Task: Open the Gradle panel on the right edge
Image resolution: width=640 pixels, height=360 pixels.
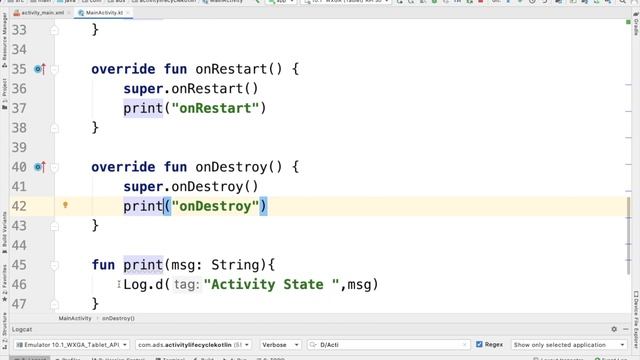Action: [x=636, y=24]
